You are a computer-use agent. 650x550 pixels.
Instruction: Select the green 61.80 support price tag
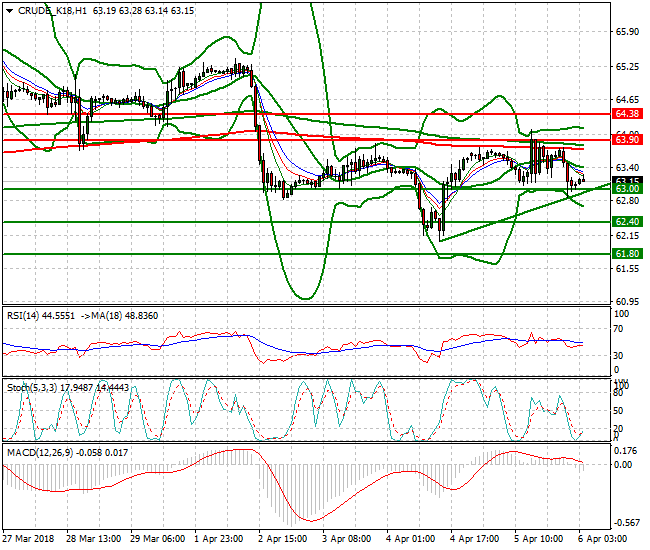(x=627, y=254)
